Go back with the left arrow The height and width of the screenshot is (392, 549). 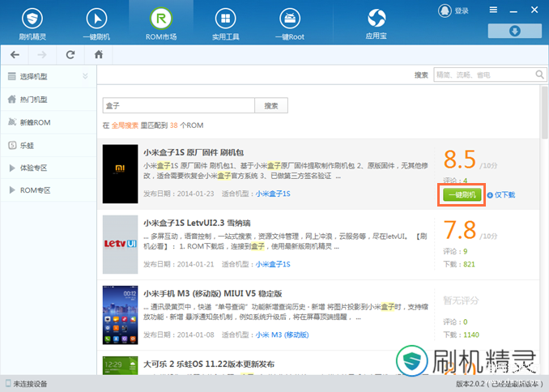pyautogui.click(x=15, y=54)
